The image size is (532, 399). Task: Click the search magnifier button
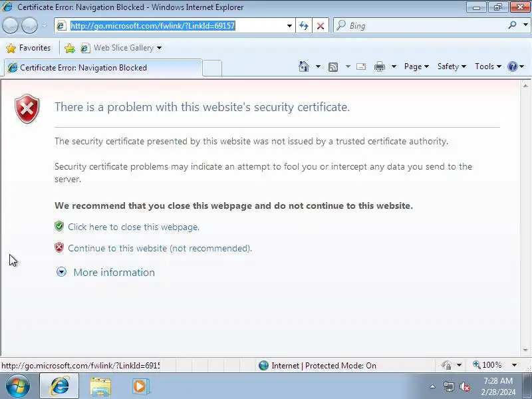512,25
